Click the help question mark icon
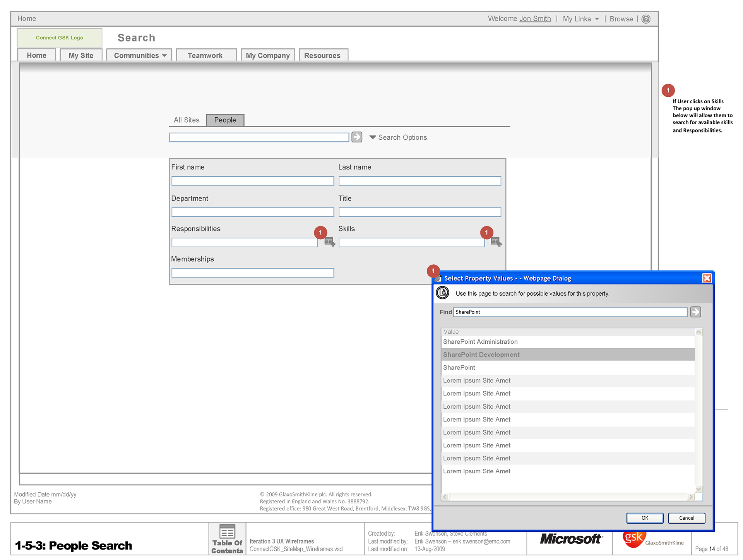Viewport: 743px width, 560px height. click(646, 19)
